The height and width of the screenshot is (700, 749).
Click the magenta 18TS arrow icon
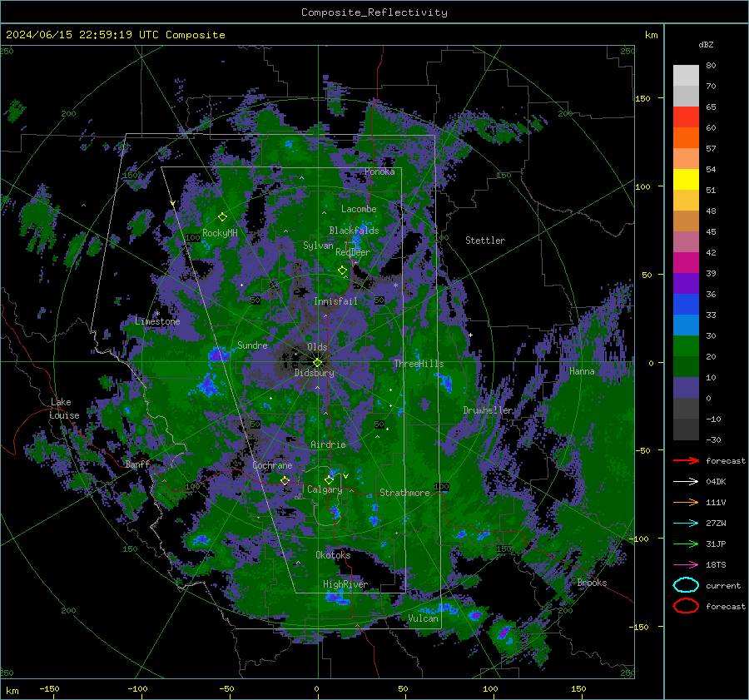coord(686,565)
